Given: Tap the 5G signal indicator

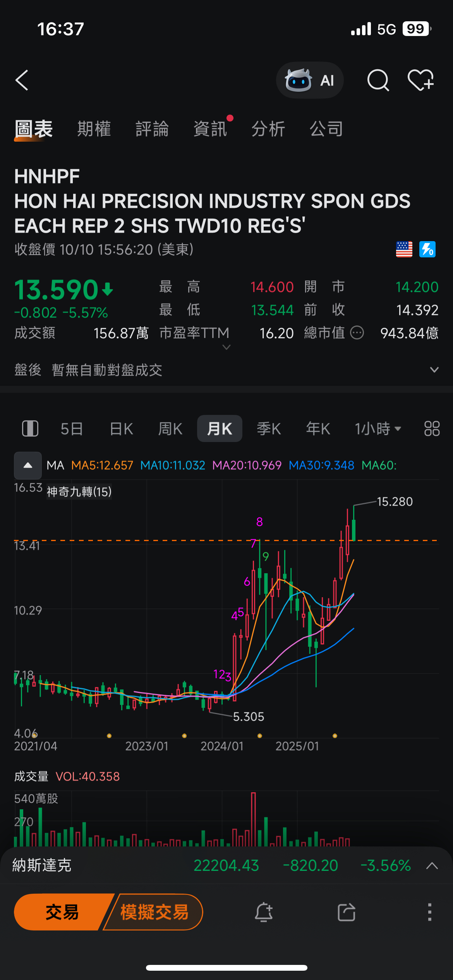Looking at the screenshot, I should pos(386,29).
